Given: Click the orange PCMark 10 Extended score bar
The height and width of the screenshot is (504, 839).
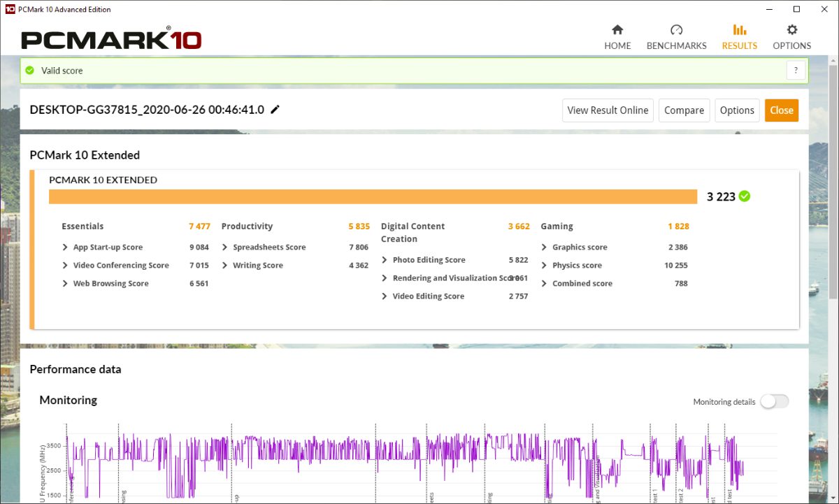Looking at the screenshot, I should tap(373, 196).
